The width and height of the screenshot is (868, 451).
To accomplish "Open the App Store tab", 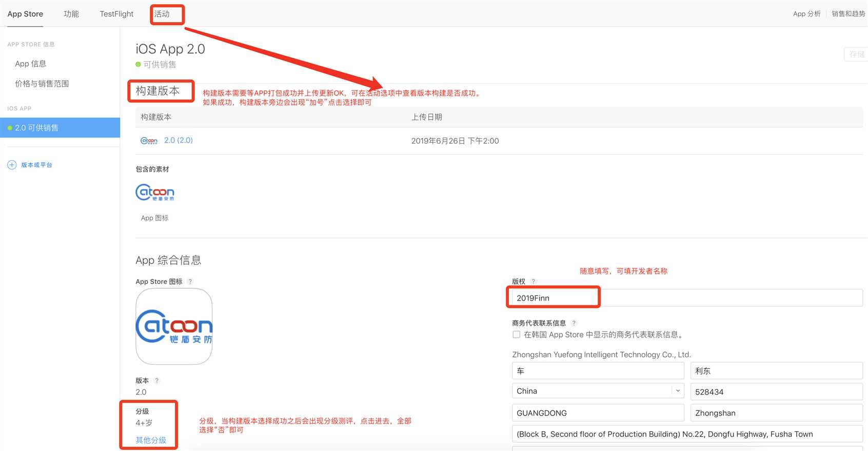I will click(25, 14).
